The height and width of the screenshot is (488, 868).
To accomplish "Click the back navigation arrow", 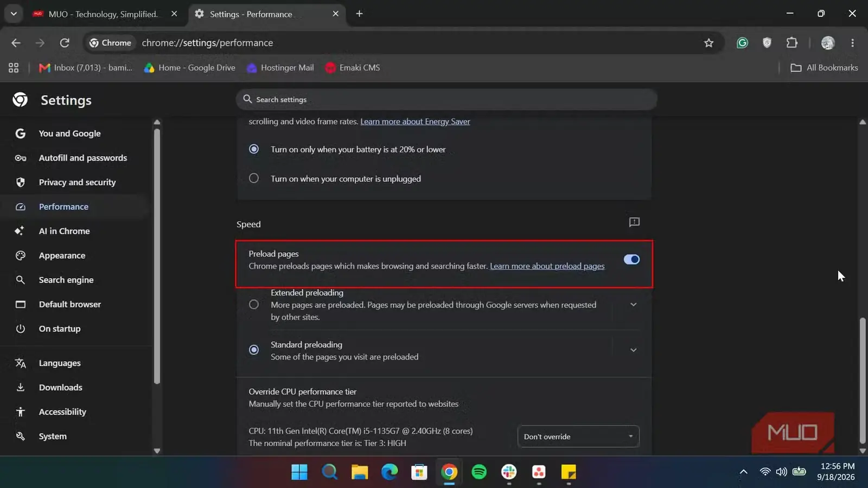I will (16, 43).
